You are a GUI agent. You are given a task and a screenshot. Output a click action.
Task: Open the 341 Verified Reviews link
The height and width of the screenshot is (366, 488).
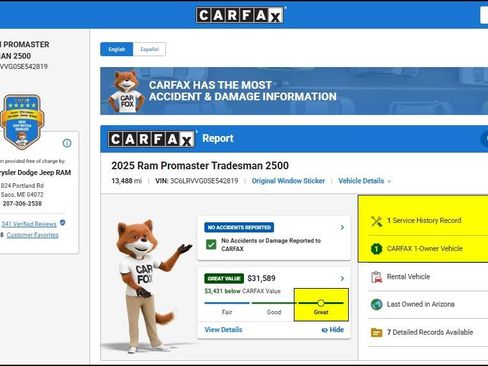point(29,224)
